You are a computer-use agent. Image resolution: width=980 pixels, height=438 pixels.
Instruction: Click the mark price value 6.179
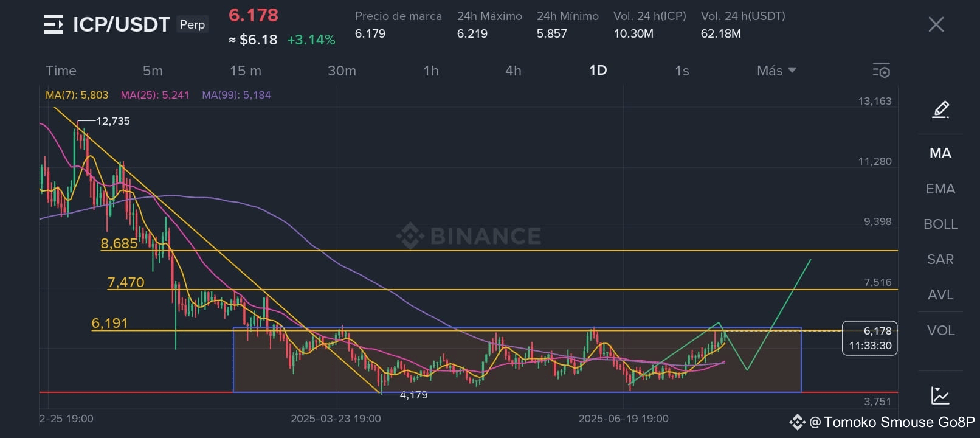pyautogui.click(x=370, y=33)
